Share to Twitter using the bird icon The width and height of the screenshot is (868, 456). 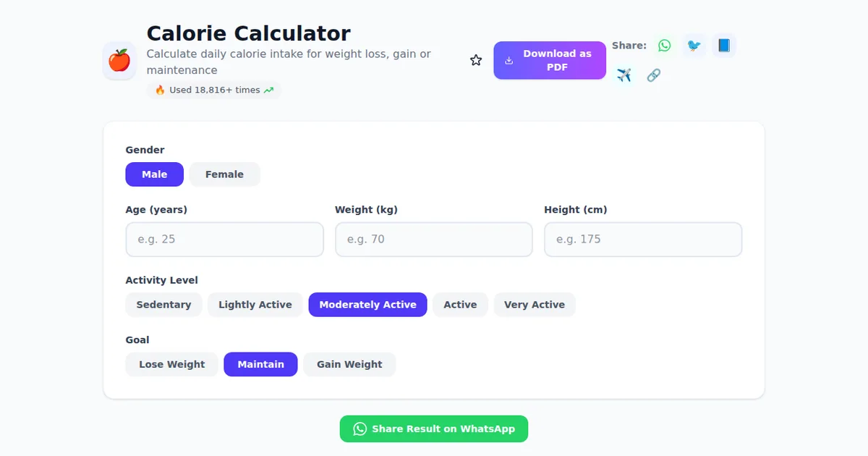[694, 45]
